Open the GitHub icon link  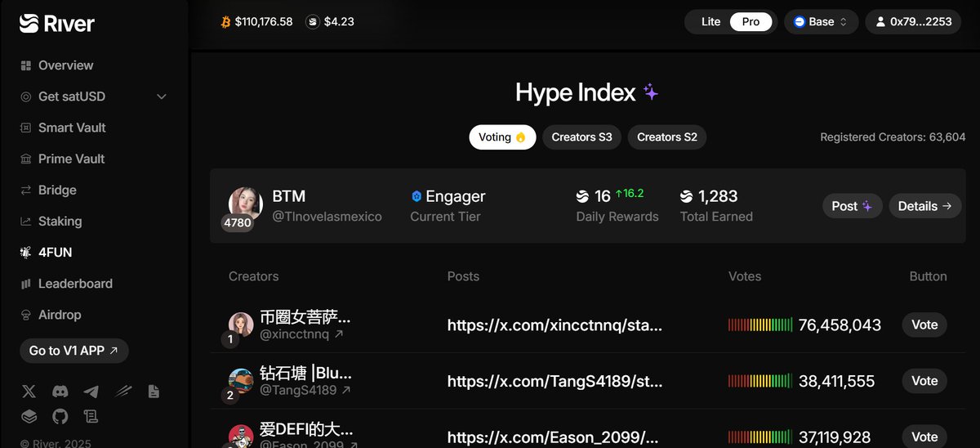tap(60, 417)
